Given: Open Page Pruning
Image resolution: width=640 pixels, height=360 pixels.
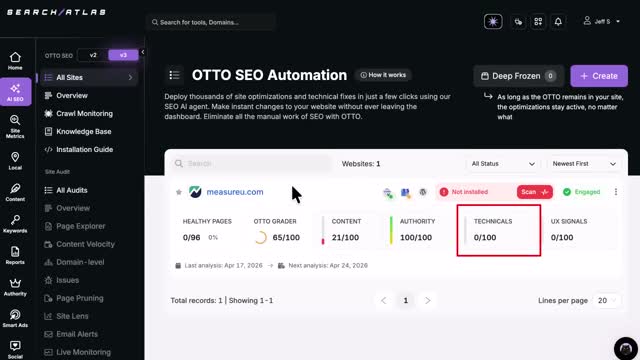Looking at the screenshot, I should [x=80, y=298].
